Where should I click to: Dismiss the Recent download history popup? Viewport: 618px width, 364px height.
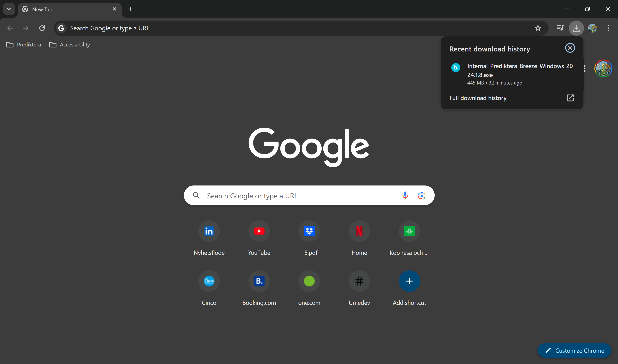(570, 48)
